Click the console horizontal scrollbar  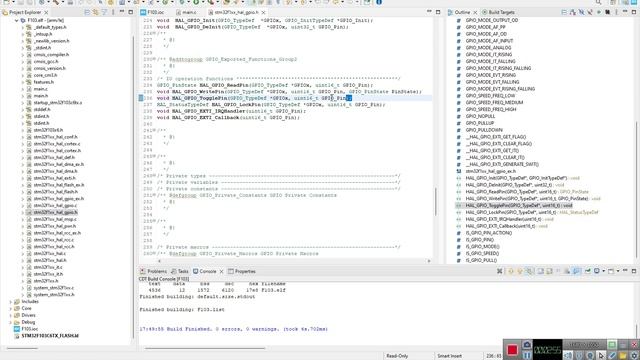pyautogui.click(x=204, y=348)
